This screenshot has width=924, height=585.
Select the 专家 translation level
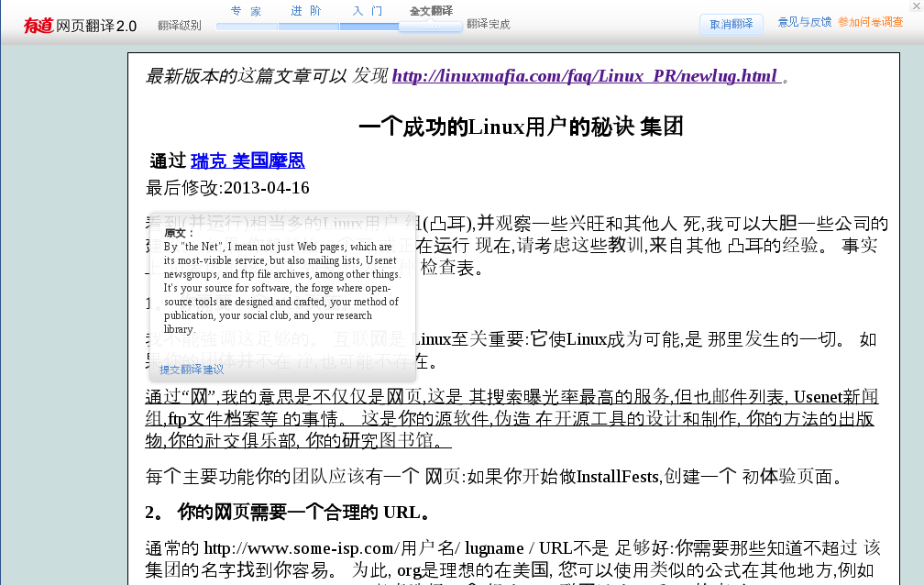[x=247, y=11]
